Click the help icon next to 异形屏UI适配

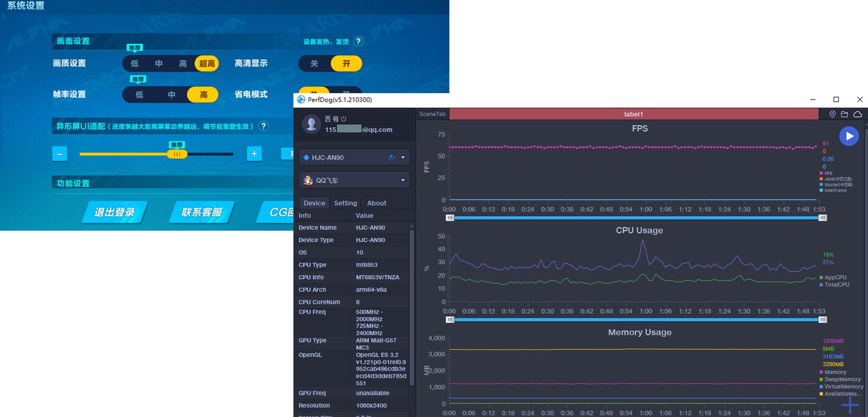(x=264, y=126)
